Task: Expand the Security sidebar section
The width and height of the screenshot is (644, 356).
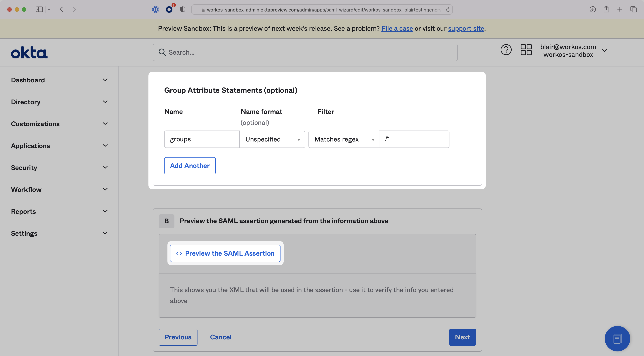Action: (x=59, y=168)
